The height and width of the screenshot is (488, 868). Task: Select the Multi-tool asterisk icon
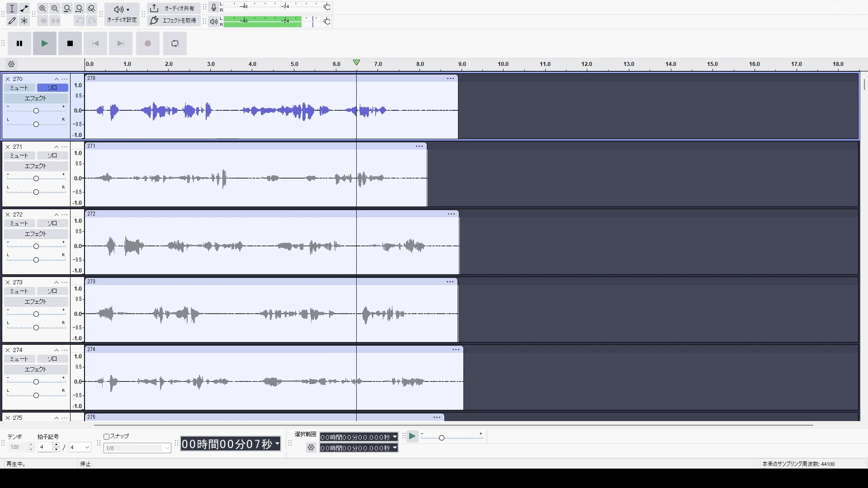[24, 21]
